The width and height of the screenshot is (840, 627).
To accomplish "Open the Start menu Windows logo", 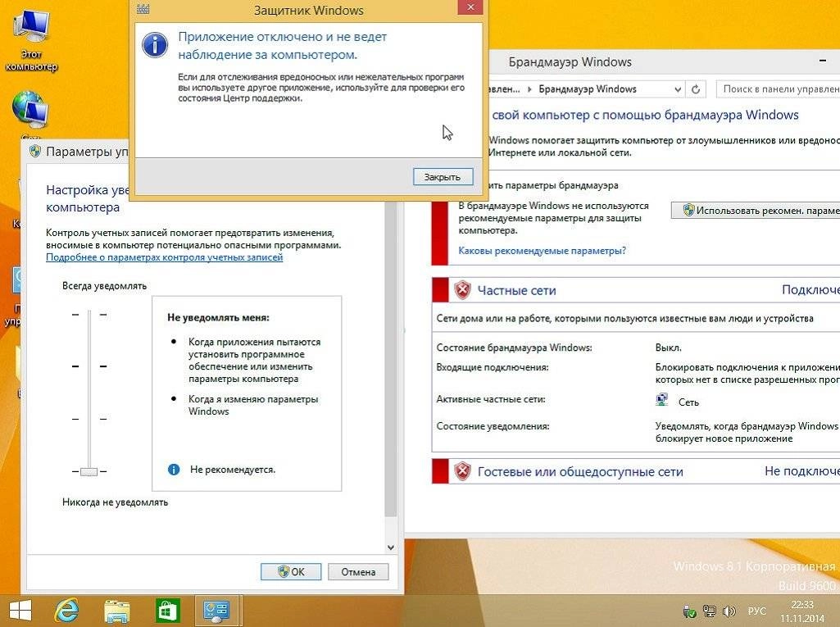I will pyautogui.click(x=20, y=611).
